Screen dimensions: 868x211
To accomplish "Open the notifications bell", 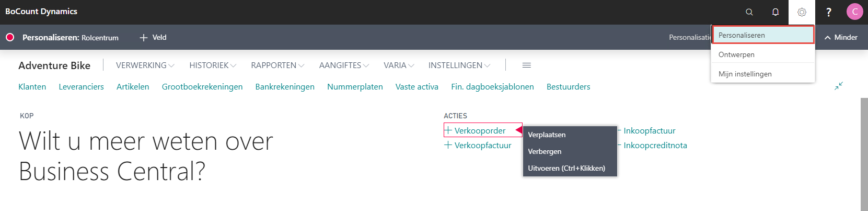I will click(776, 12).
